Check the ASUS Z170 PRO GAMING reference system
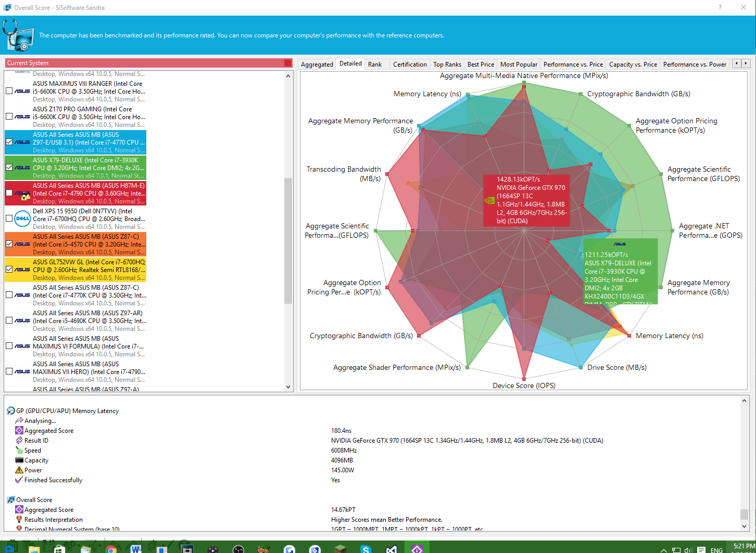756x553 pixels. (x=9, y=117)
